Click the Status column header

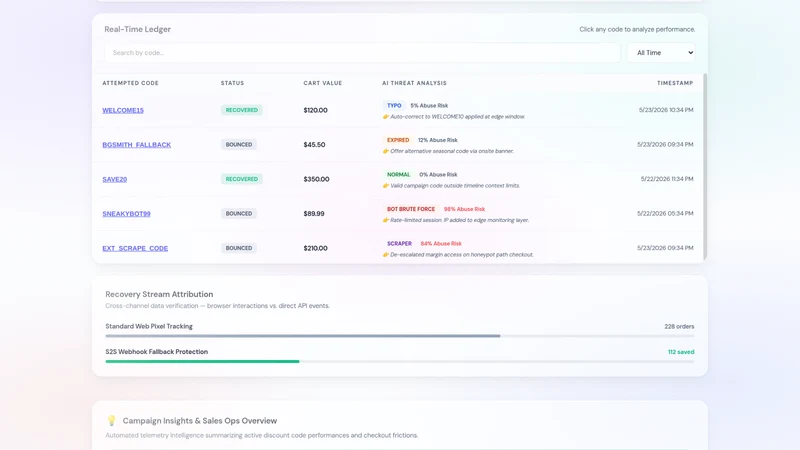(x=233, y=83)
